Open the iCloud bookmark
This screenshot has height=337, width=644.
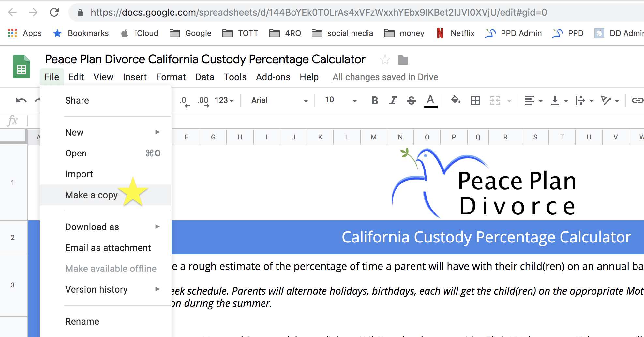click(x=140, y=33)
